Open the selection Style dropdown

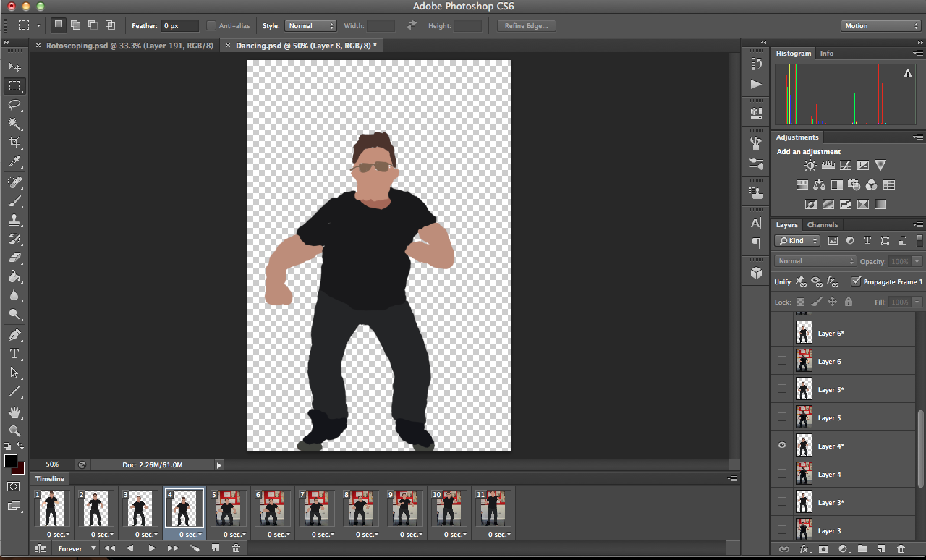[x=310, y=25]
